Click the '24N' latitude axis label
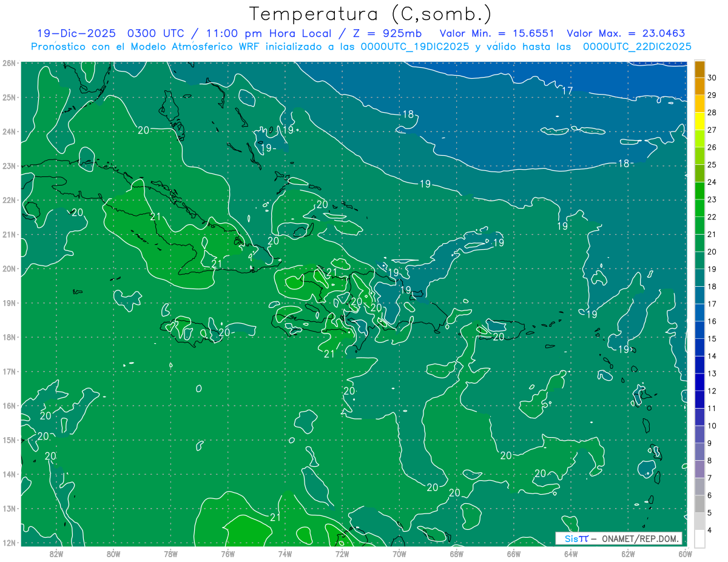The image size is (728, 562). pyautogui.click(x=9, y=132)
